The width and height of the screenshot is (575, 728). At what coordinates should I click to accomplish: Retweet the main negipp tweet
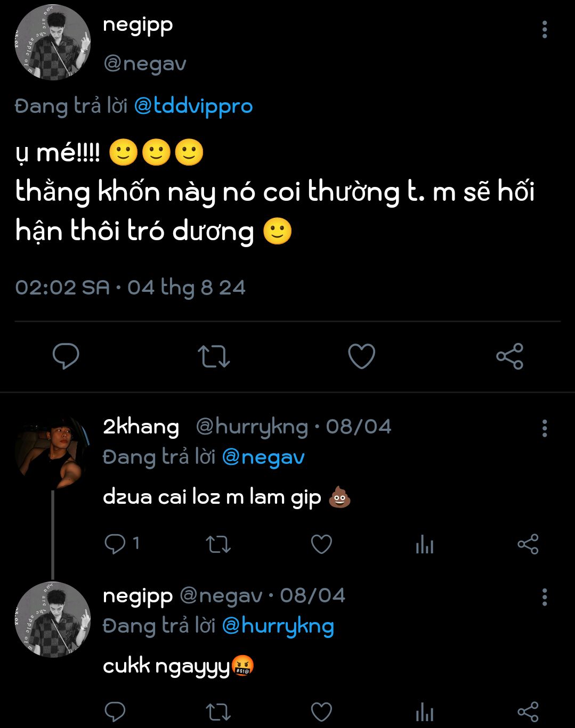click(214, 356)
